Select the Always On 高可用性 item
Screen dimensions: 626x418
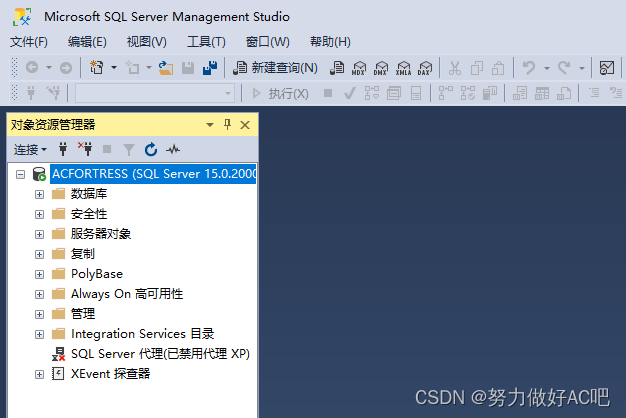pyautogui.click(x=127, y=294)
